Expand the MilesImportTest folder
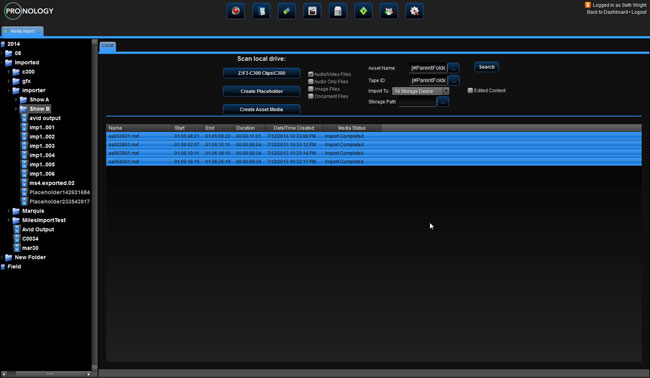This screenshot has width=650, height=378. coord(9,220)
